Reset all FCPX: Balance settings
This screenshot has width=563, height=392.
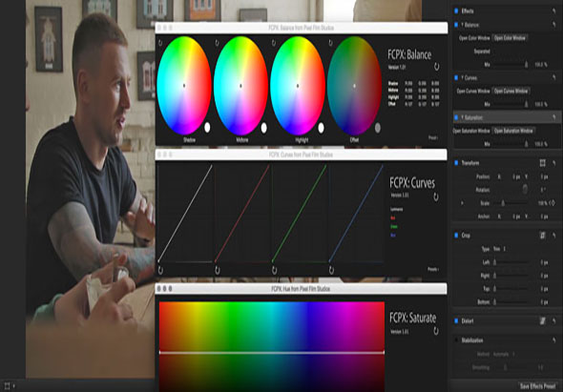pos(437,67)
